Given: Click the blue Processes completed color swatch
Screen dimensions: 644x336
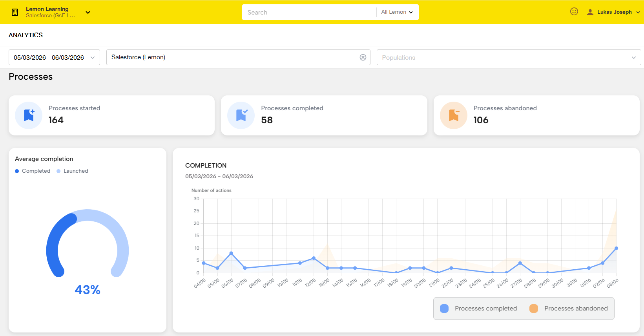Looking at the screenshot, I should (444, 309).
